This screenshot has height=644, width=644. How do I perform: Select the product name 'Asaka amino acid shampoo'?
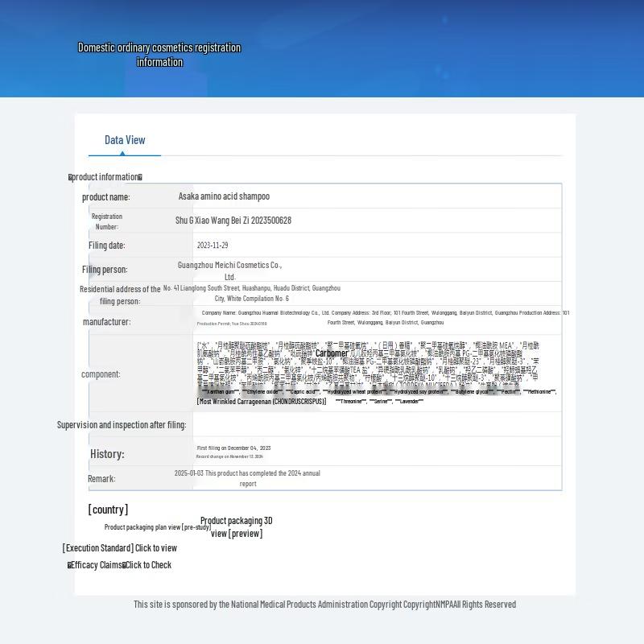click(x=224, y=196)
